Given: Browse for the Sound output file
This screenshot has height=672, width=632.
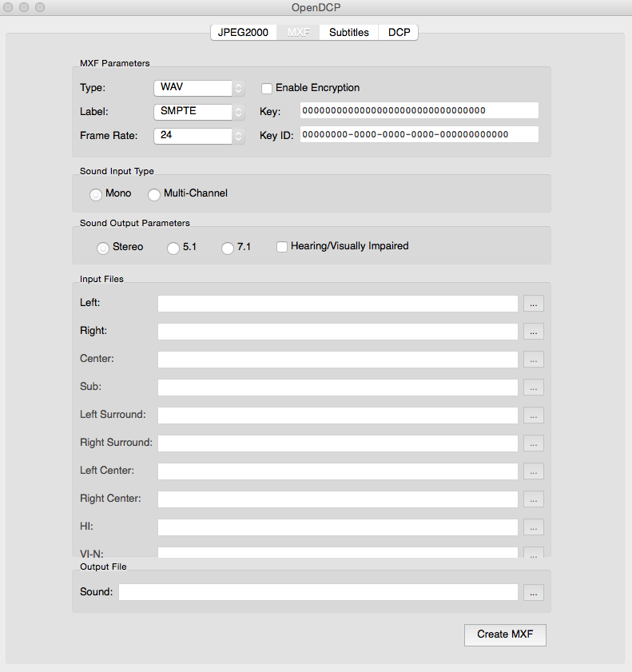Looking at the screenshot, I should 534,592.
